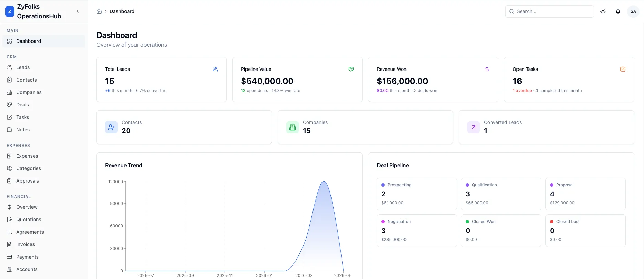Click the green Closed Won color dot

(467, 222)
